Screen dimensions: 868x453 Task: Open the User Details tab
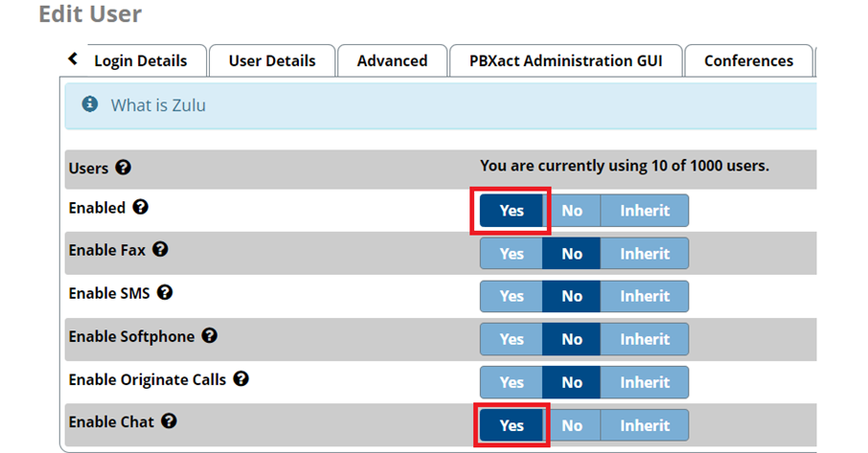272,60
